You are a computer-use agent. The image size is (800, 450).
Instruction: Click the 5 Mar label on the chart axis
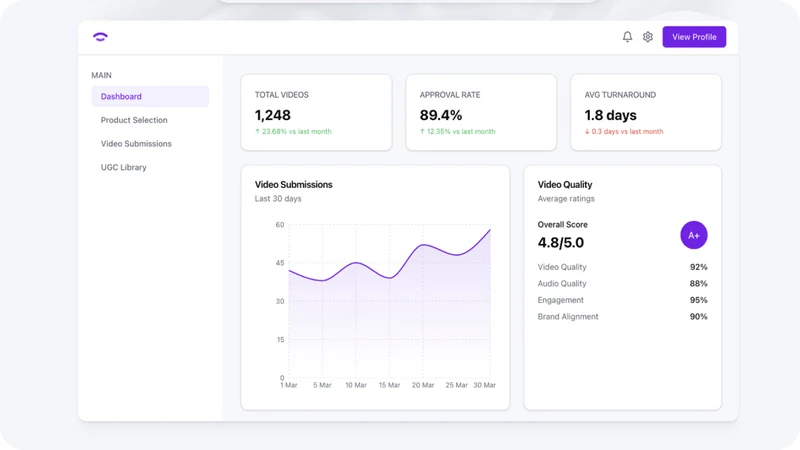[322, 385]
